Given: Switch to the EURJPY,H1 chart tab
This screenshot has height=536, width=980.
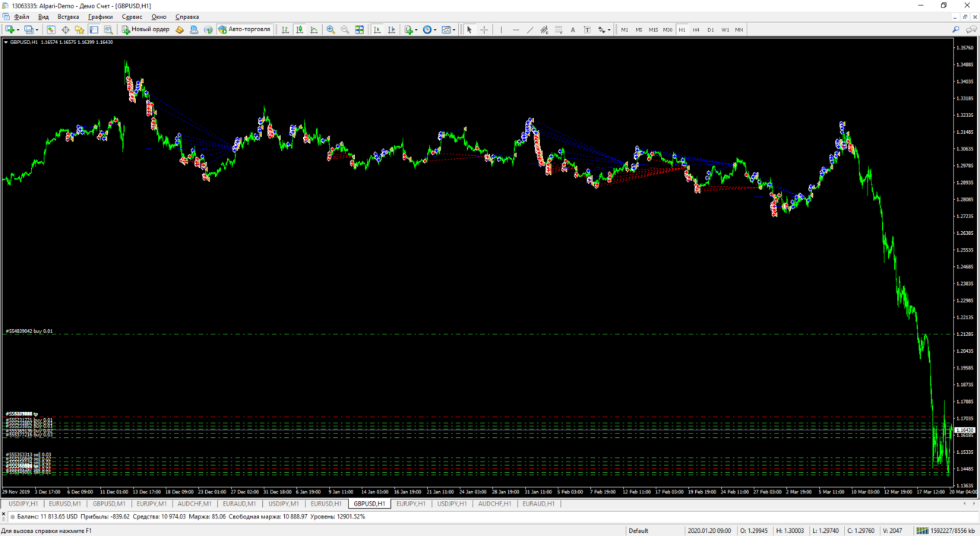Looking at the screenshot, I should click(x=410, y=503).
